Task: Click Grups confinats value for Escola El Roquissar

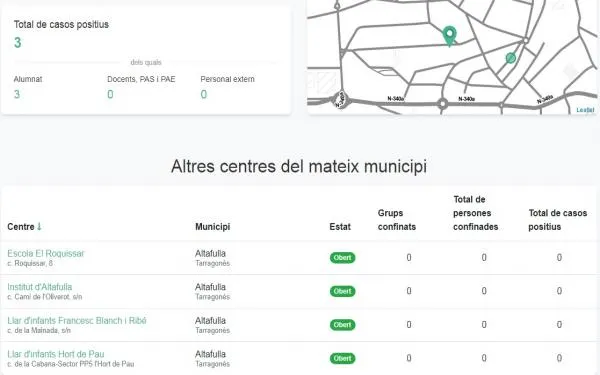Action: (409, 258)
